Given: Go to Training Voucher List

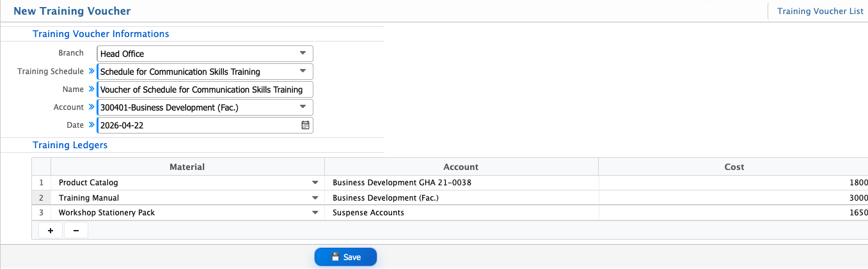Looking at the screenshot, I should tap(819, 11).
